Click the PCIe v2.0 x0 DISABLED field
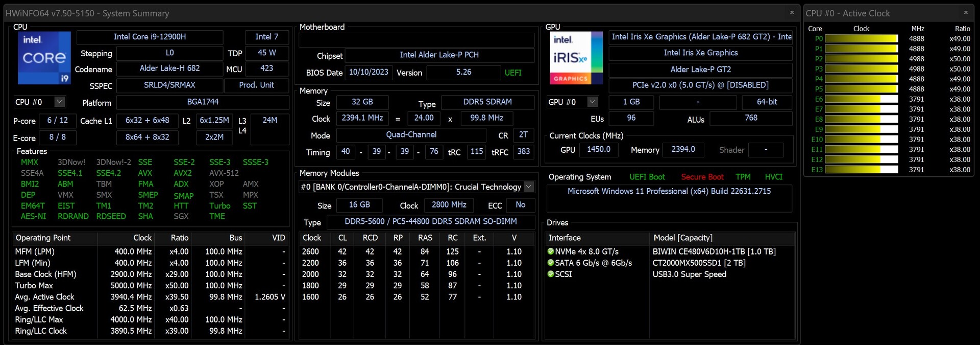 [x=700, y=85]
